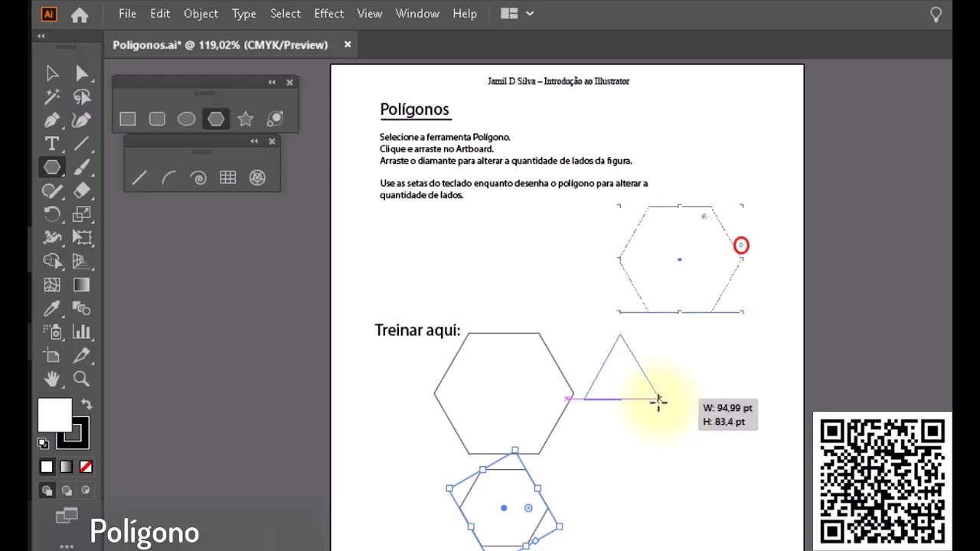Set paint mode to Gradient
This screenshot has height=551, width=980.
coord(67,467)
